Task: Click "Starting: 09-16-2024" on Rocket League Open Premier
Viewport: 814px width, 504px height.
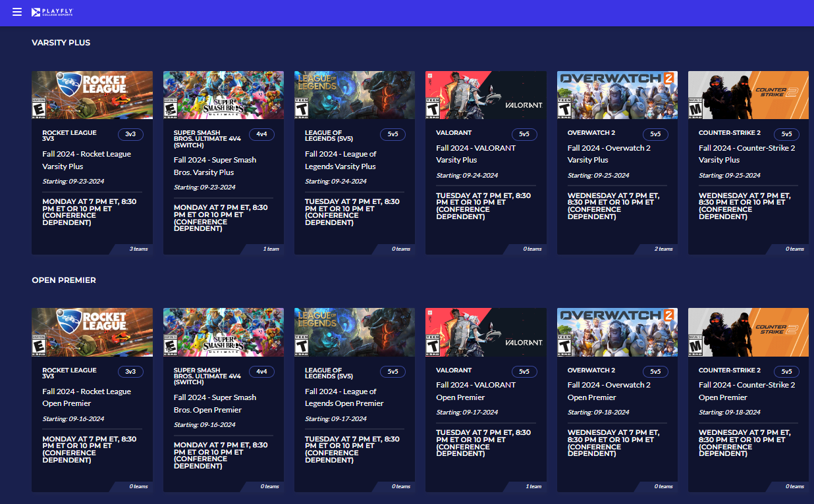Action: point(73,418)
